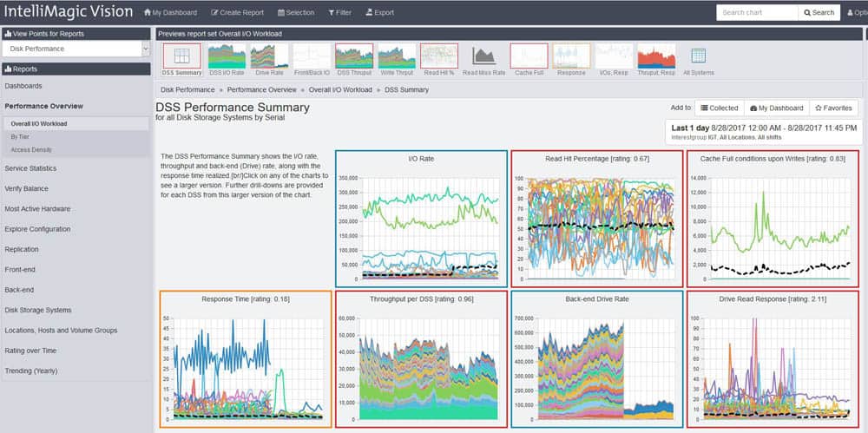Viewport: 868px width, 433px height.
Task: Expand Verify Balance reports
Action: click(x=26, y=189)
